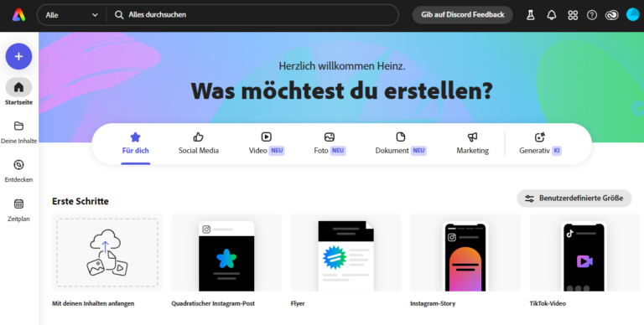Open the user profile avatar
Viewport: 644px width, 325px height.
pyautogui.click(x=633, y=15)
